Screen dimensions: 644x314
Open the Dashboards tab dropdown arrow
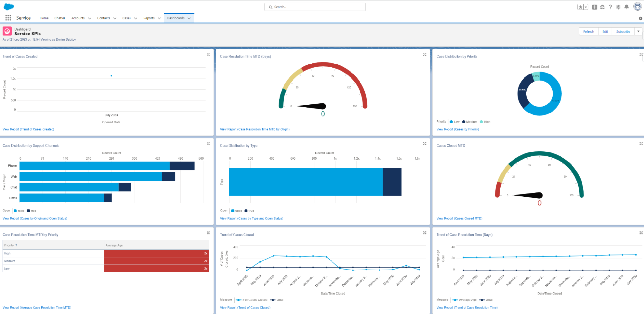tap(189, 18)
